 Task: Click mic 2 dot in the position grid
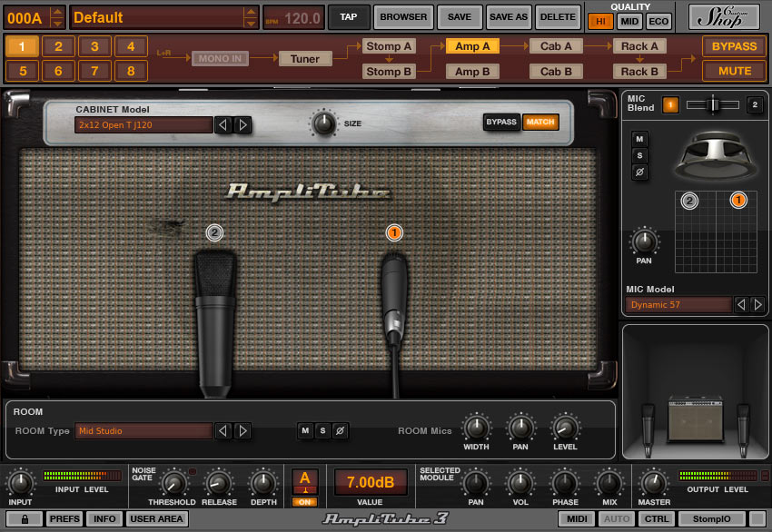[689, 201]
